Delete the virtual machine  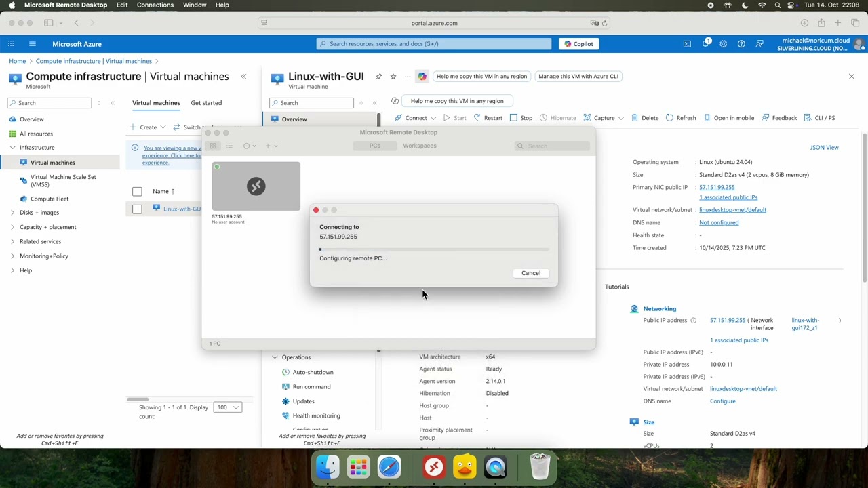(x=644, y=118)
